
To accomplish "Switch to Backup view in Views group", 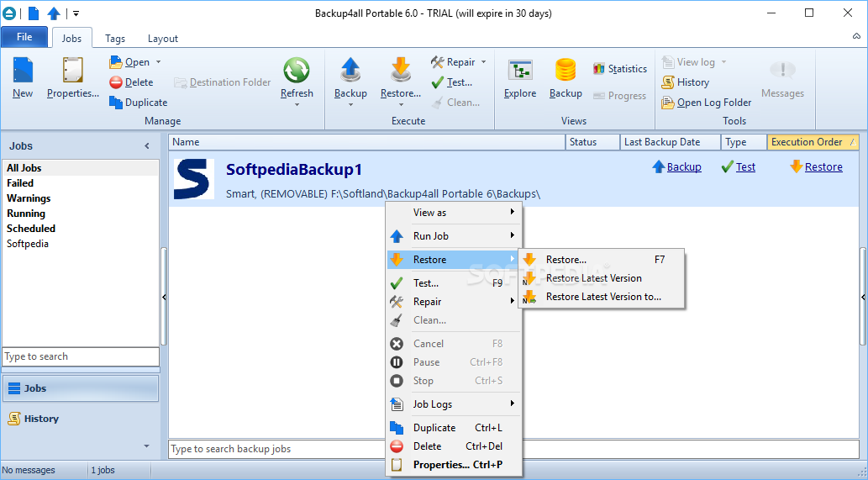I will coord(566,79).
